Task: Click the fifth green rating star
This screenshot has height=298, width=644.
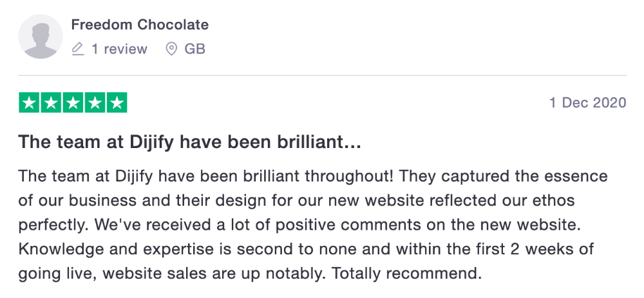Action: pyautogui.click(x=117, y=102)
